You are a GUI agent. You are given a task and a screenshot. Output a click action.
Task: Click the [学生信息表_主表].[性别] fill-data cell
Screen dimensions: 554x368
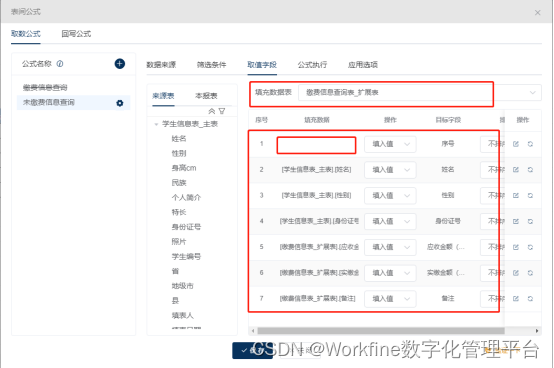click(x=316, y=196)
